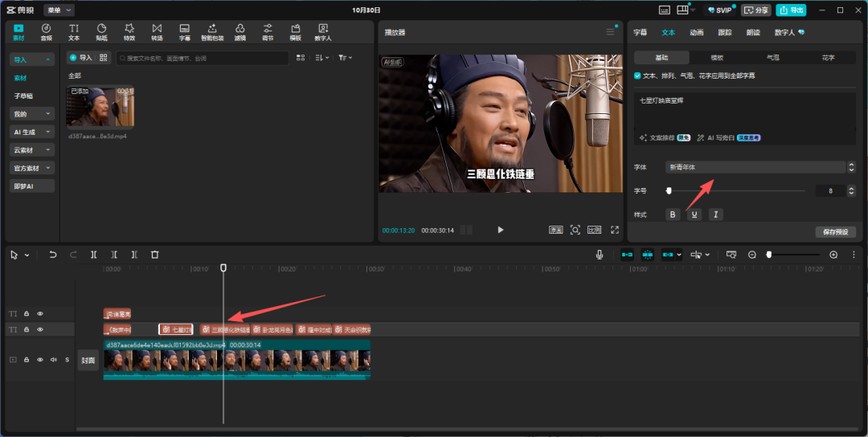
Task: Click the delete trash icon in timeline toolbar
Action: [155, 255]
